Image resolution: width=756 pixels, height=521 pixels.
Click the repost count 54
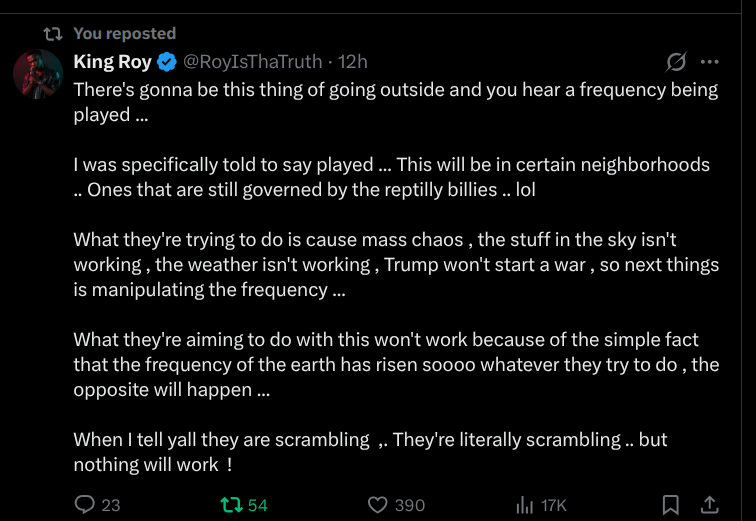click(258, 505)
